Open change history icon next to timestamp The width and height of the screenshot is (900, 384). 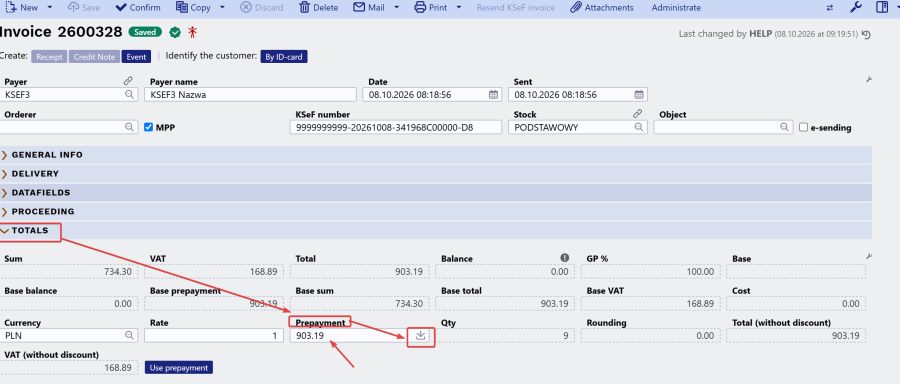pos(866,34)
